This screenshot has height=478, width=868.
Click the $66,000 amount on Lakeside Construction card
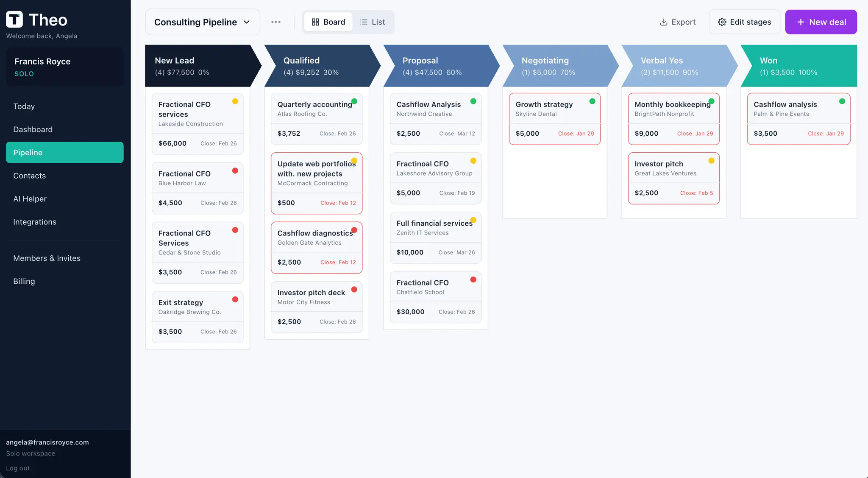pos(172,143)
